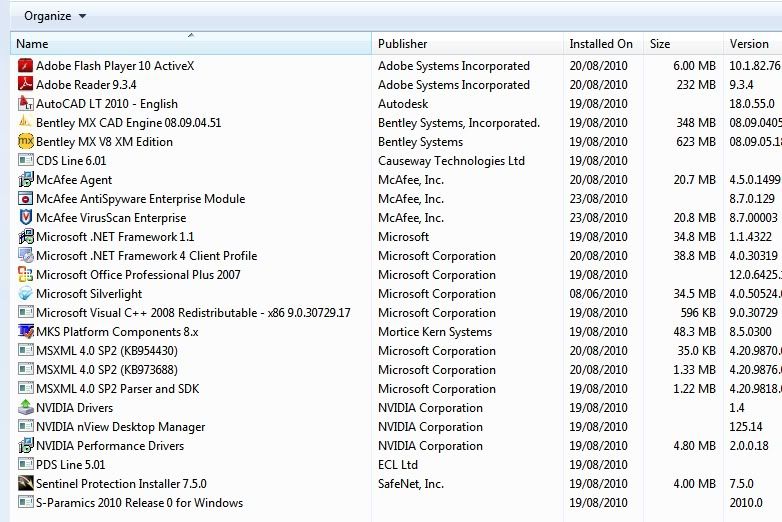Click the size value '596 KB'
Image resolution: width=782 pixels, height=522 pixels.
tap(698, 313)
